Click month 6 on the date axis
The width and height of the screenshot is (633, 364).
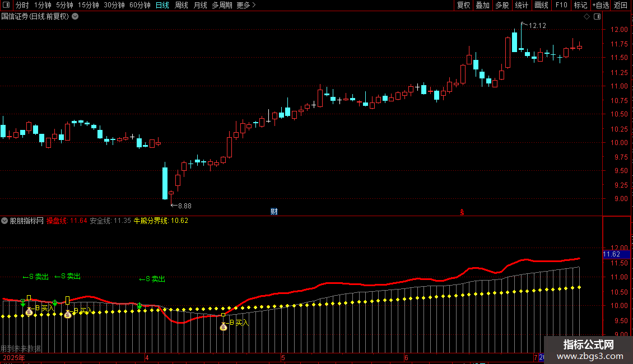coord(406,357)
